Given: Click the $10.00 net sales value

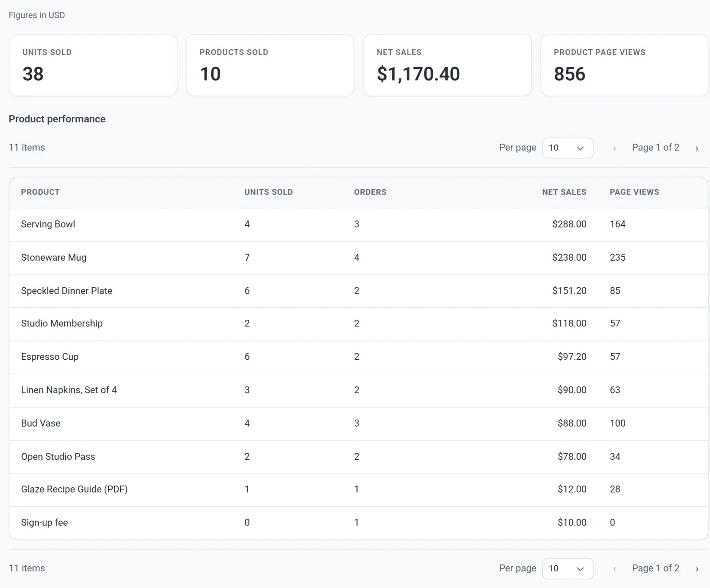Looking at the screenshot, I should click(x=572, y=523).
